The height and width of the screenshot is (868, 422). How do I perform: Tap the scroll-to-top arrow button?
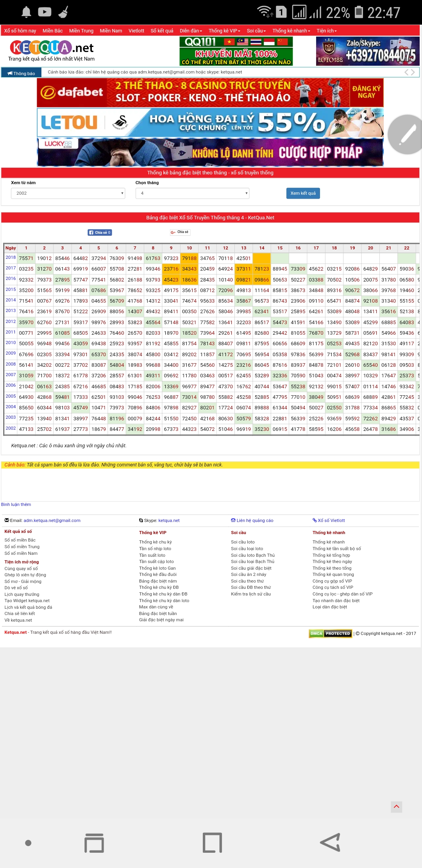tap(396, 807)
